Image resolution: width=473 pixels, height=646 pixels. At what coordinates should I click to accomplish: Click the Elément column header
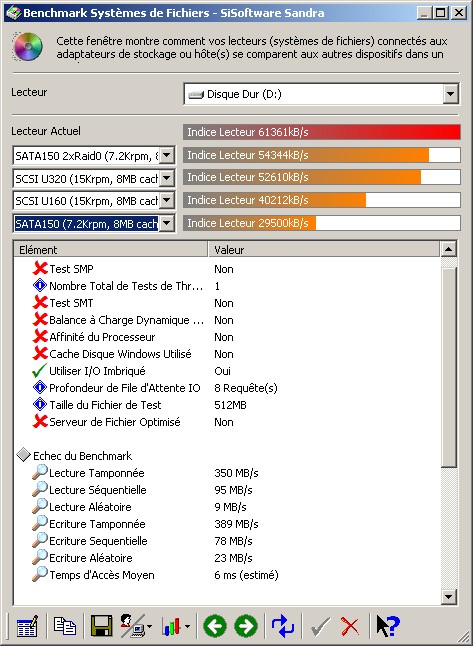tap(111, 250)
